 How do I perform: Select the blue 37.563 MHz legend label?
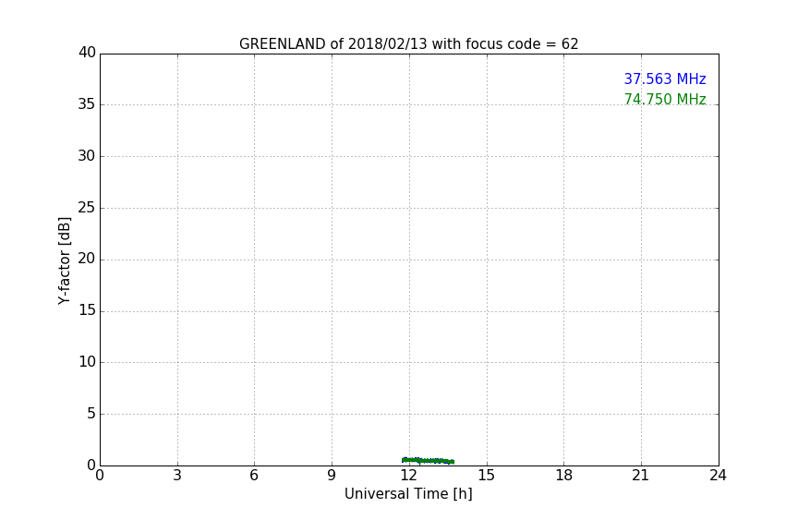[x=665, y=79]
